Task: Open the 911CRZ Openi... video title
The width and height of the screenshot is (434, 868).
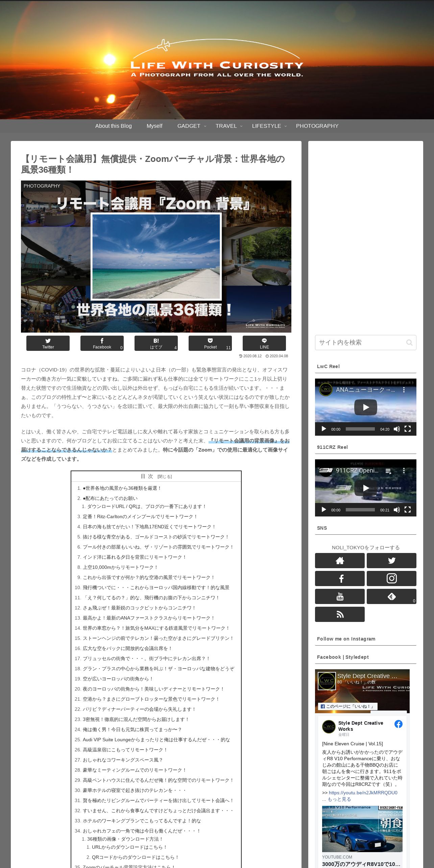Action: click(357, 471)
